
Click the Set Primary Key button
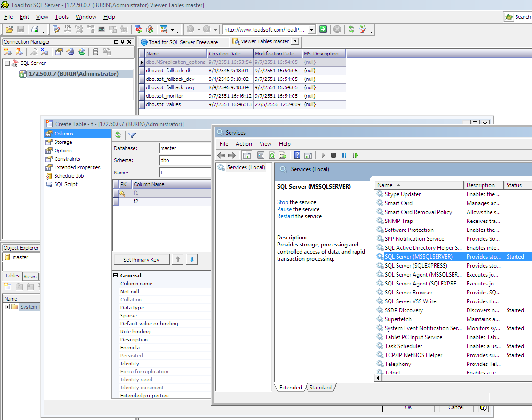click(x=141, y=259)
